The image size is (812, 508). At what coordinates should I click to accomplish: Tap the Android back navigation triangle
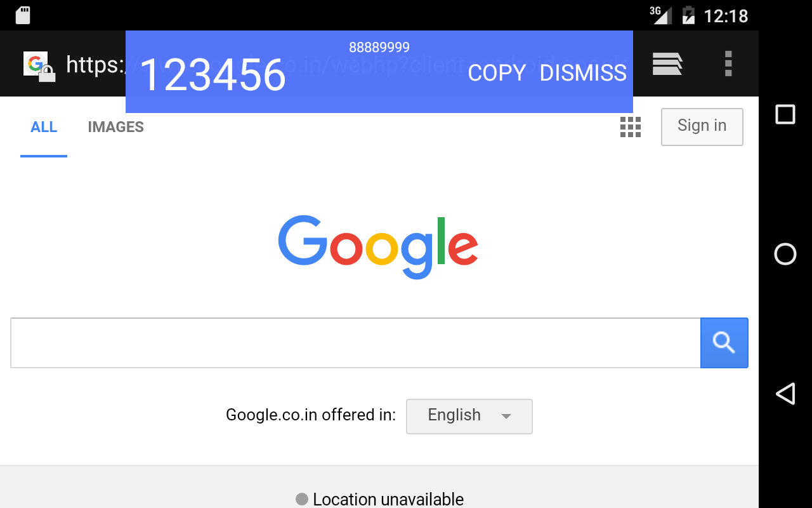click(785, 394)
